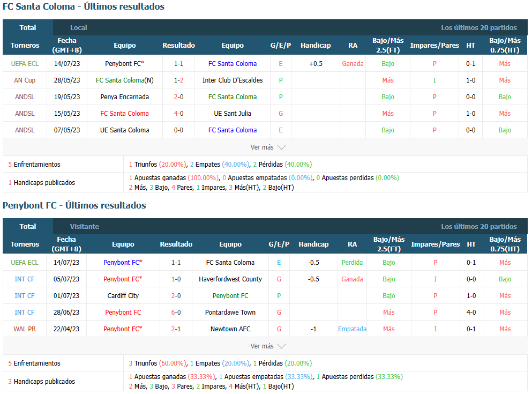This screenshot has width=532, height=394.
Task: Click Perdida in Penybont UEFA ECL row
Action: coord(352,262)
